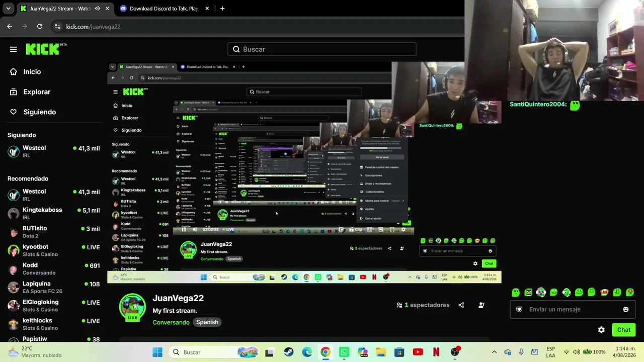The width and height of the screenshot is (644, 362).
Task: Share the stream via icon beside 1 espectadores
Action: click(x=461, y=305)
